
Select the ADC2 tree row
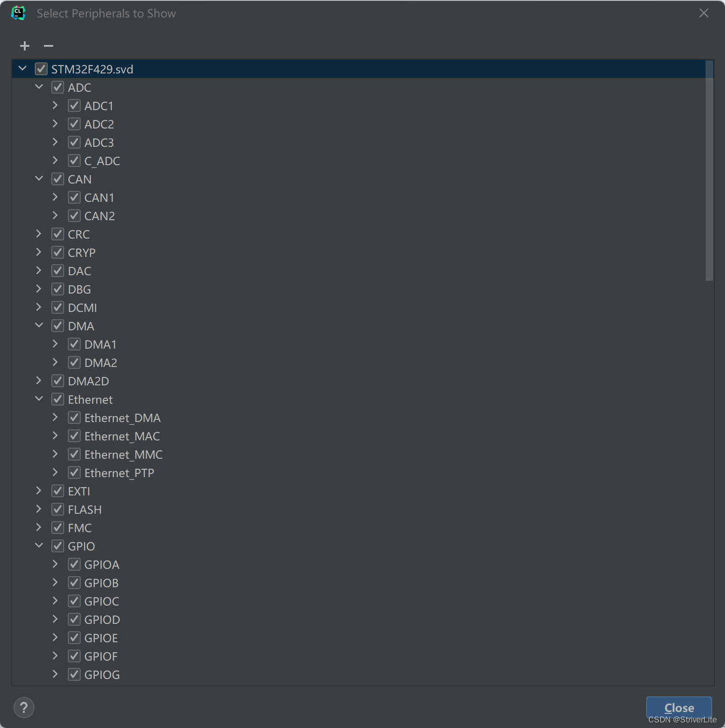358,124
